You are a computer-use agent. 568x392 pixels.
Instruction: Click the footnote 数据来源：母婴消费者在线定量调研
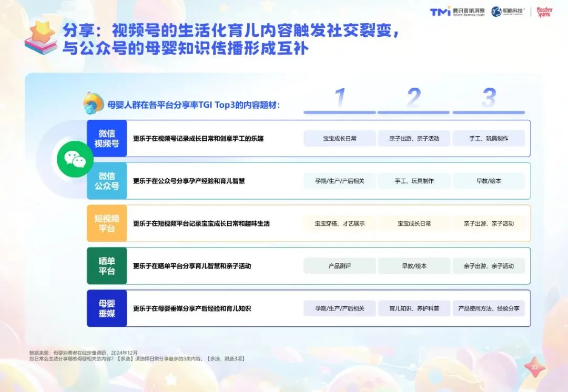coord(84,353)
